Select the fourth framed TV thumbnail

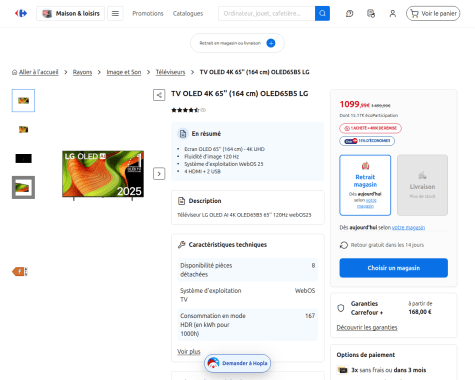pyautogui.click(x=23, y=187)
